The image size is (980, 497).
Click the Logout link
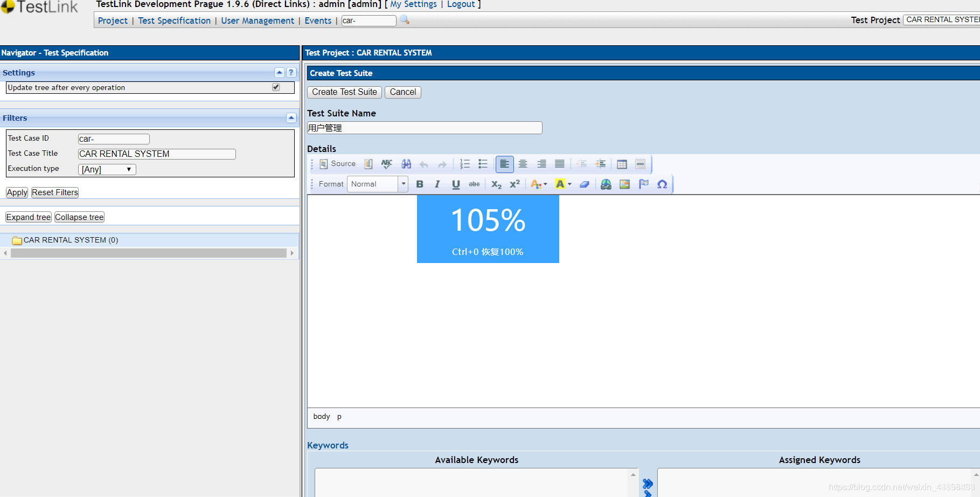click(461, 4)
